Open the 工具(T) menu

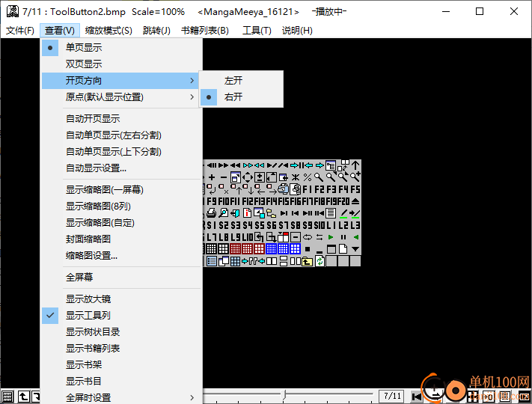[257, 31]
